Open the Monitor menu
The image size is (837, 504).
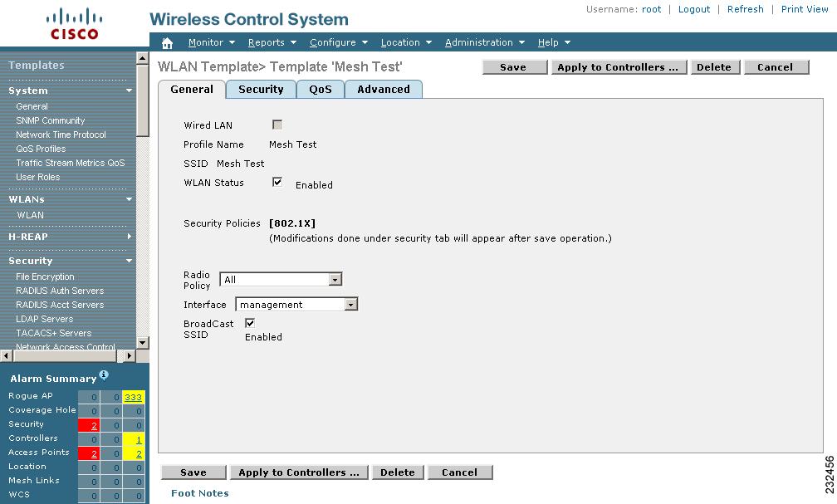pyautogui.click(x=212, y=42)
